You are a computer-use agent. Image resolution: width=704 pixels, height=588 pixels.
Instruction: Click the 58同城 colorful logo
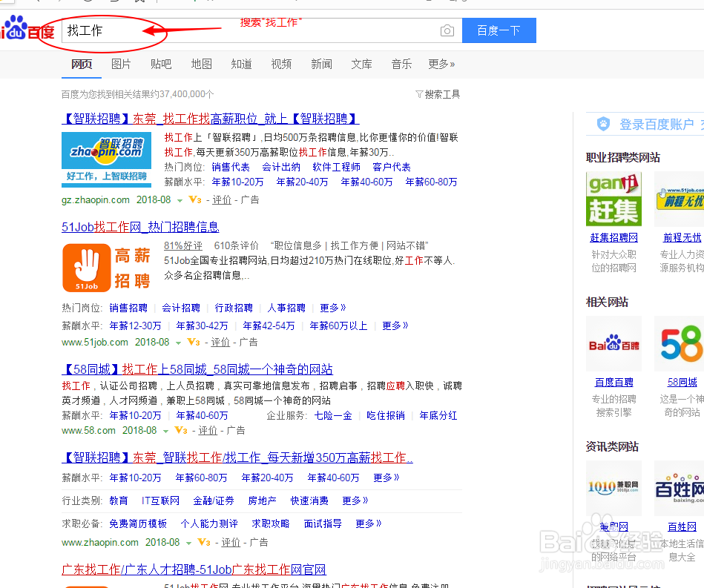pos(680,344)
